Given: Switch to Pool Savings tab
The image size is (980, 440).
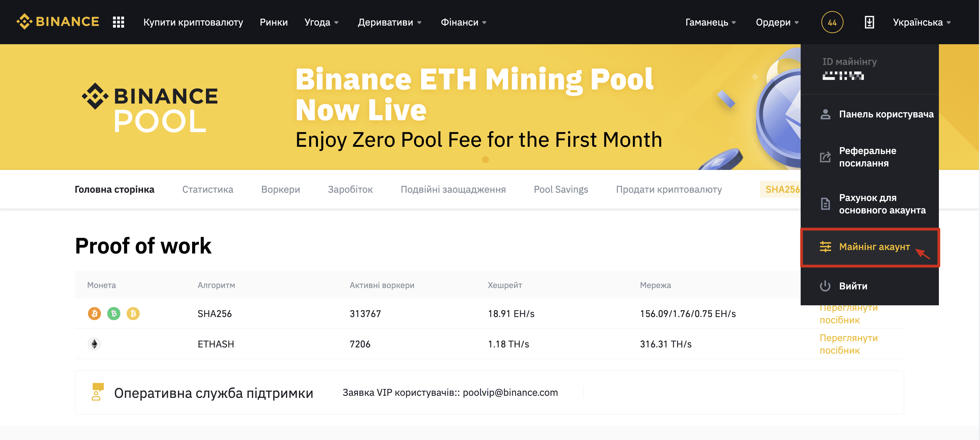Looking at the screenshot, I should (561, 189).
